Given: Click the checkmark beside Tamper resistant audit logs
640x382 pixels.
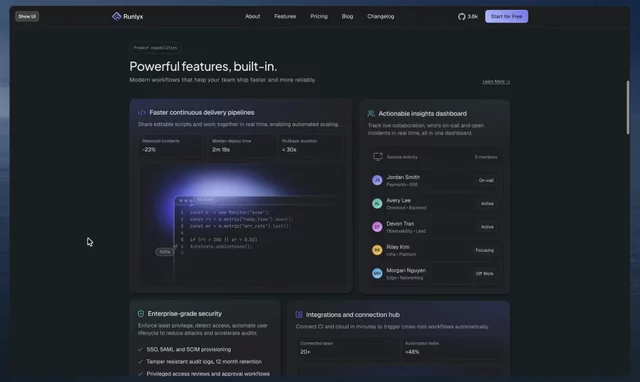Looking at the screenshot, I should point(140,362).
